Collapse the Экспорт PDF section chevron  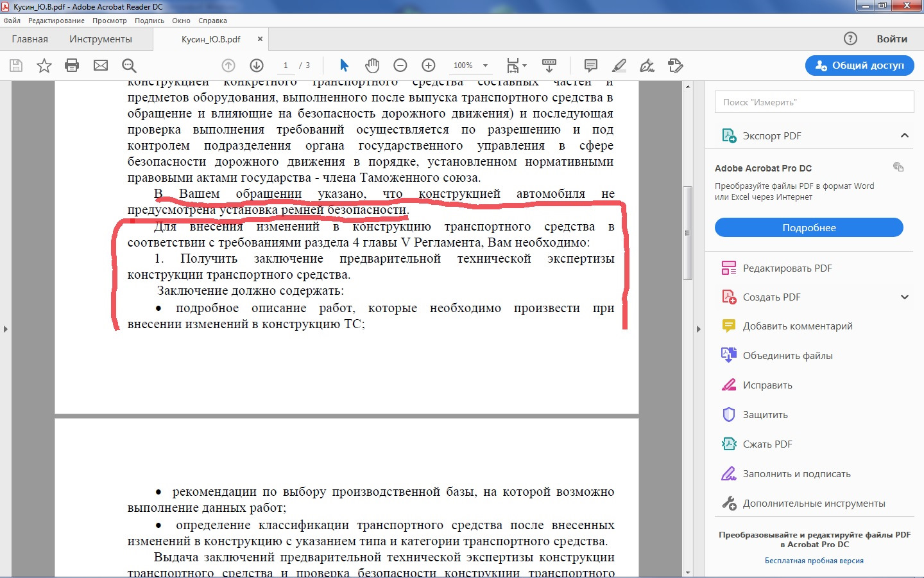point(905,136)
